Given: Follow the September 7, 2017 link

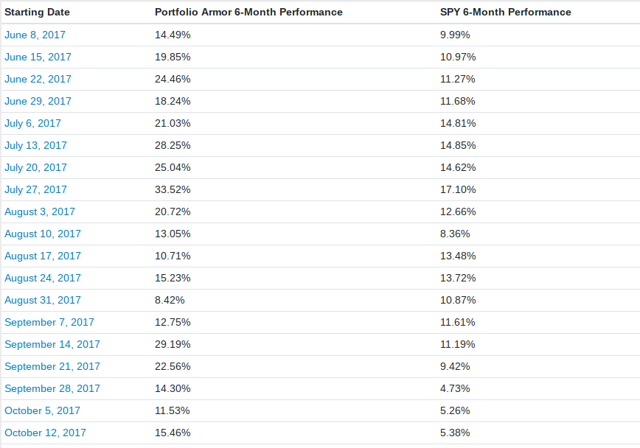Looking at the screenshot, I should point(49,322).
